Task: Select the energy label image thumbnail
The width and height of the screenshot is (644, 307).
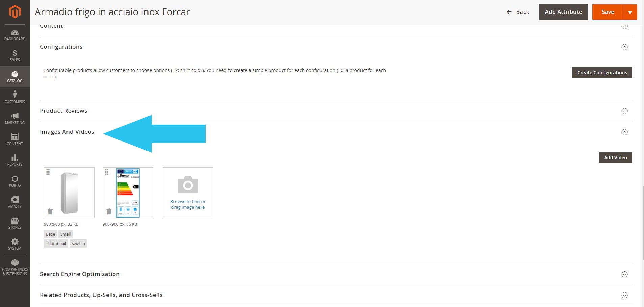Action: (x=128, y=192)
